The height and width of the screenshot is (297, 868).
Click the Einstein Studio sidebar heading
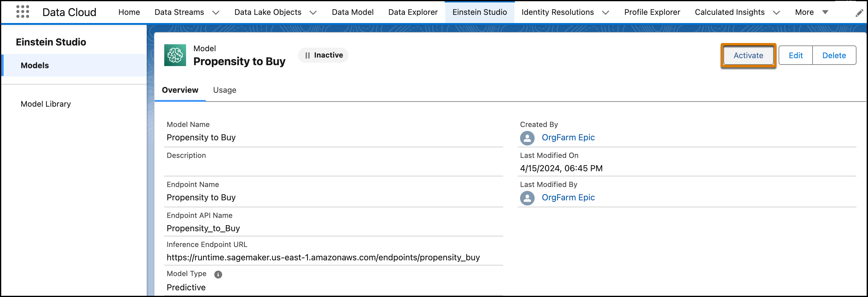tap(51, 42)
